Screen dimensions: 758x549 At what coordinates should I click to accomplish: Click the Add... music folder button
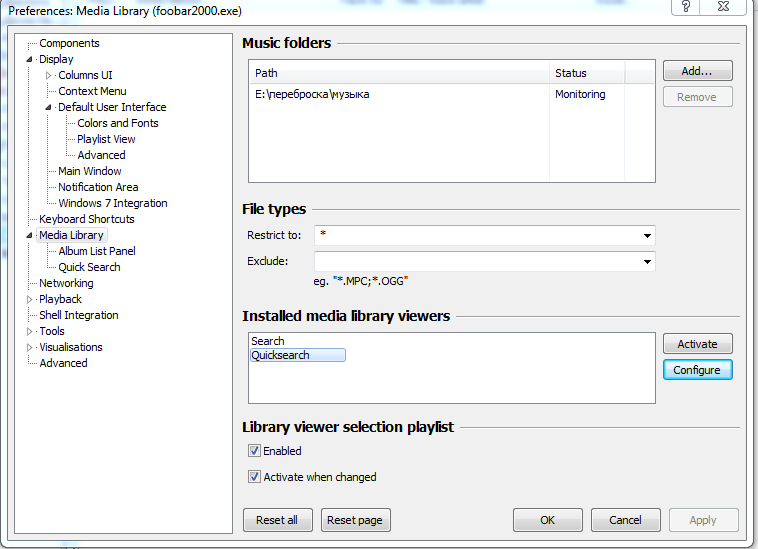pos(697,71)
